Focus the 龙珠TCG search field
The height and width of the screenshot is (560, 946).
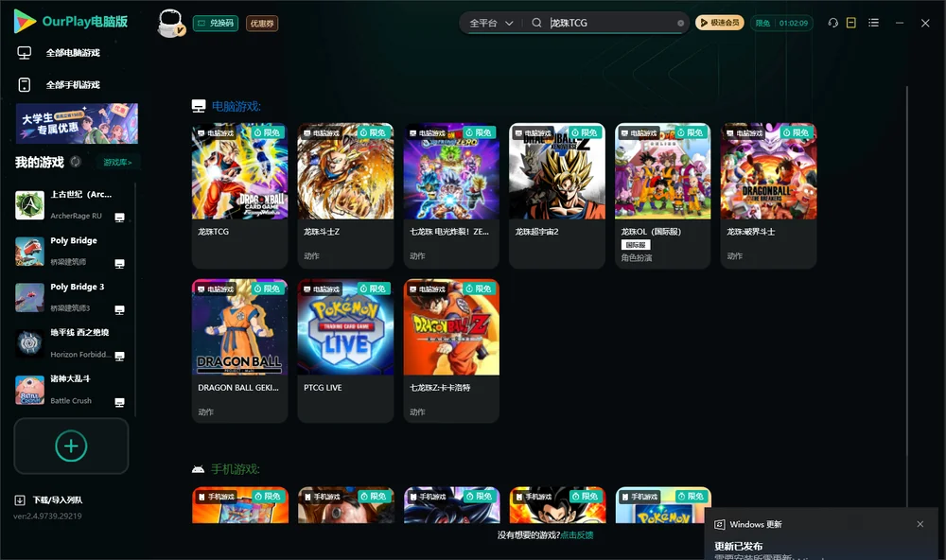tap(609, 23)
